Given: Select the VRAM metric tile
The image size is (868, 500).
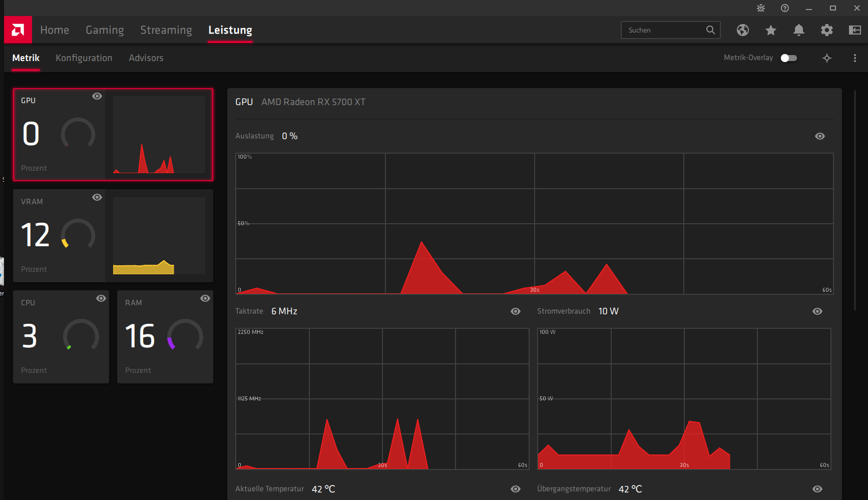Looking at the screenshot, I should [113, 236].
